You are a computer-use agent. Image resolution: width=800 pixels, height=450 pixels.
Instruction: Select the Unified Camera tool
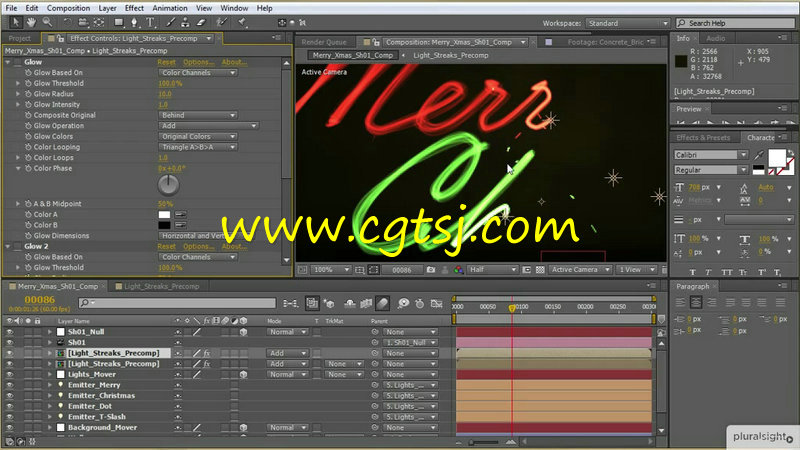(x=83, y=22)
